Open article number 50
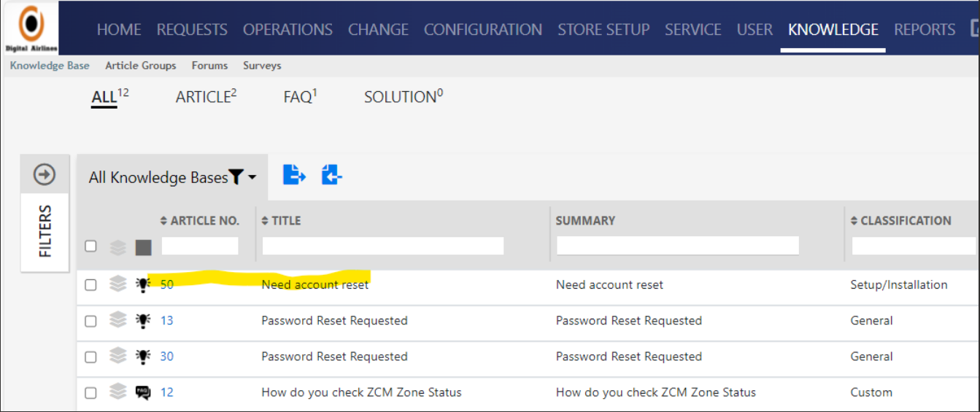The image size is (980, 412). coord(167,284)
